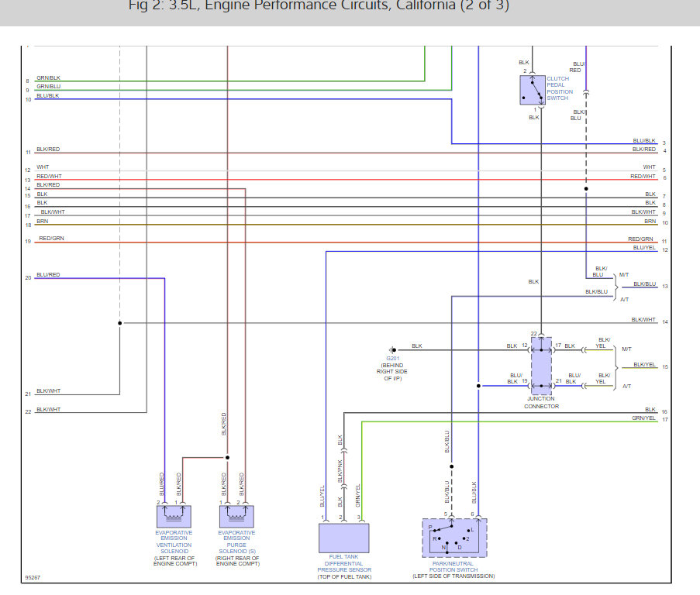Click the figure title 'Fig 2: 3.5L, Engine Performance Circuits'

point(319,5)
